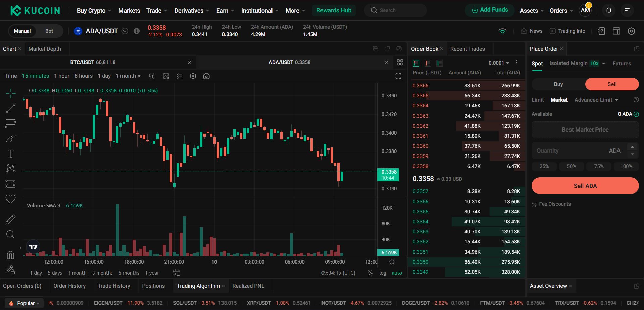This screenshot has height=310, width=644.
Task: Open the Assets dropdown
Action: pos(532,11)
